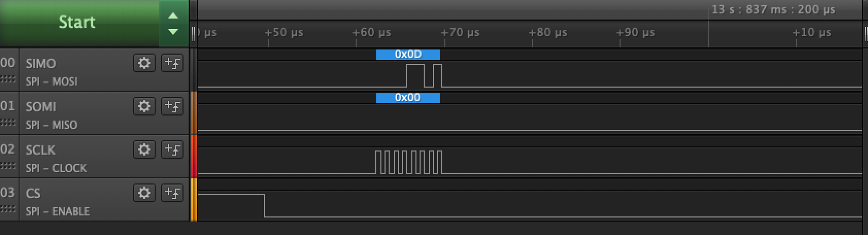Click the SCLK red color strip
This screenshot has height=235, width=868.
point(194,157)
